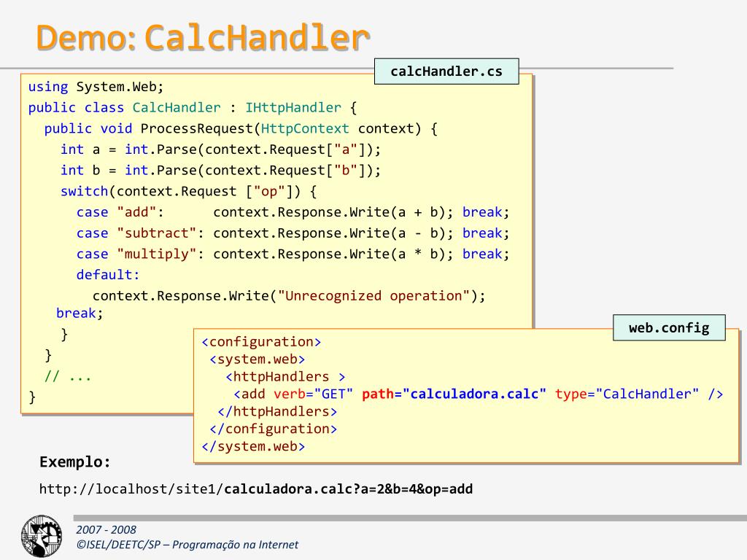This screenshot has width=747, height=560.
Task: Click the type="CalcHandler" attribute
Action: point(627,394)
